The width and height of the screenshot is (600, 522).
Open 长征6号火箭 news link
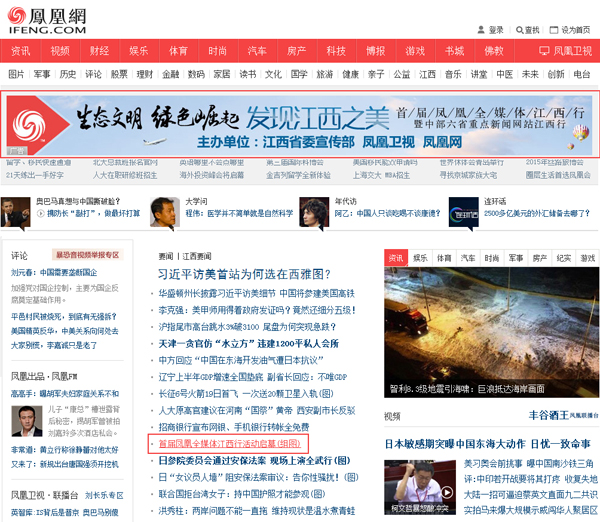246,393
